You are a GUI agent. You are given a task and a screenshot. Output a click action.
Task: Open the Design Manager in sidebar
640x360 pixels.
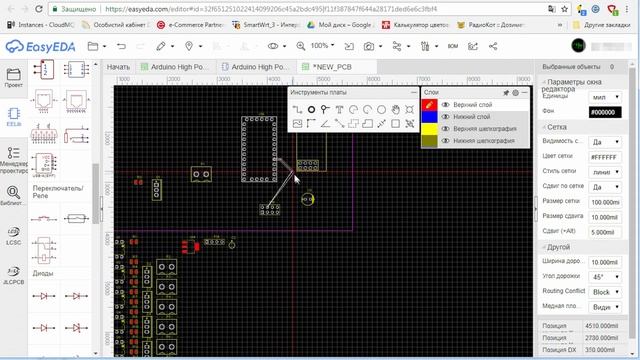13,160
